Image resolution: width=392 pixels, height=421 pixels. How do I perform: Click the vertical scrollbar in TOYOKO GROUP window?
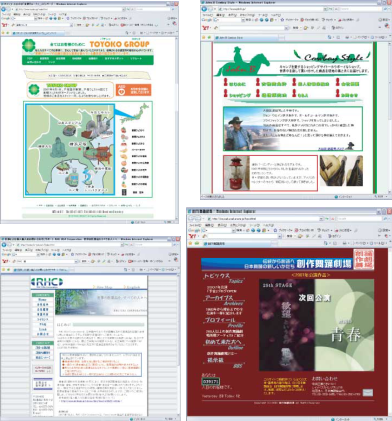pyautogui.click(x=176, y=127)
